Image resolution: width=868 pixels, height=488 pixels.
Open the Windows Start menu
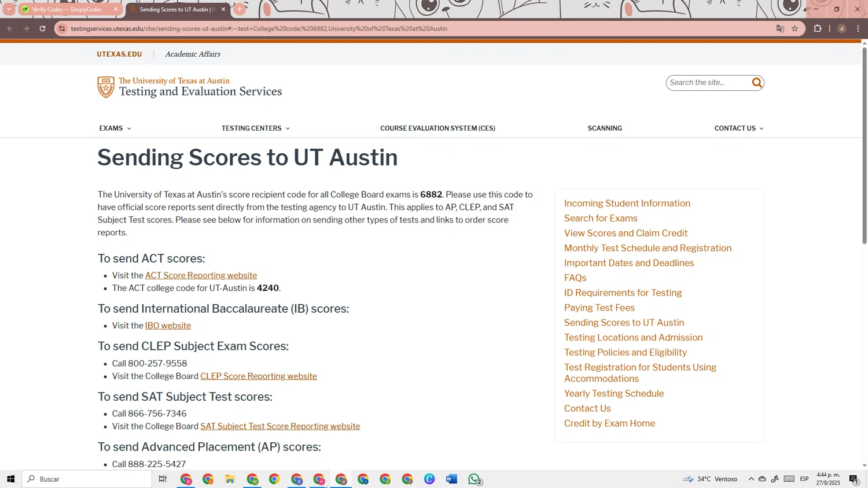pyautogui.click(x=10, y=479)
